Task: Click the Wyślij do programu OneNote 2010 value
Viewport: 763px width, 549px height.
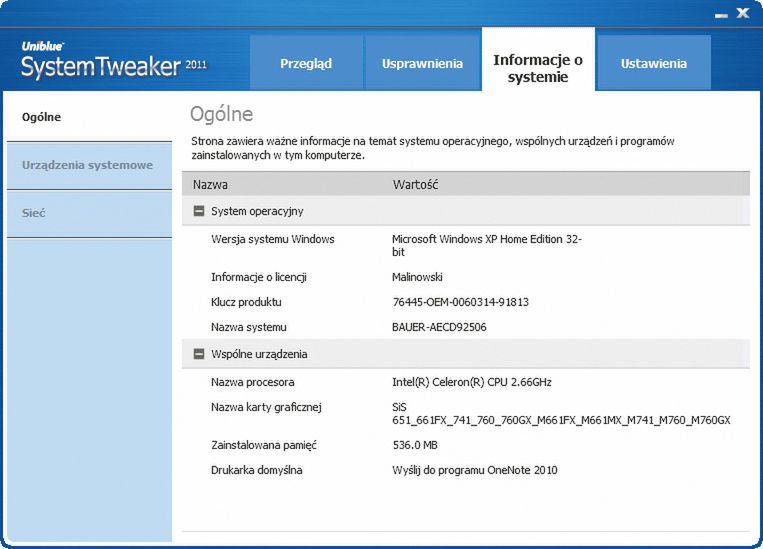Action: 474,470
